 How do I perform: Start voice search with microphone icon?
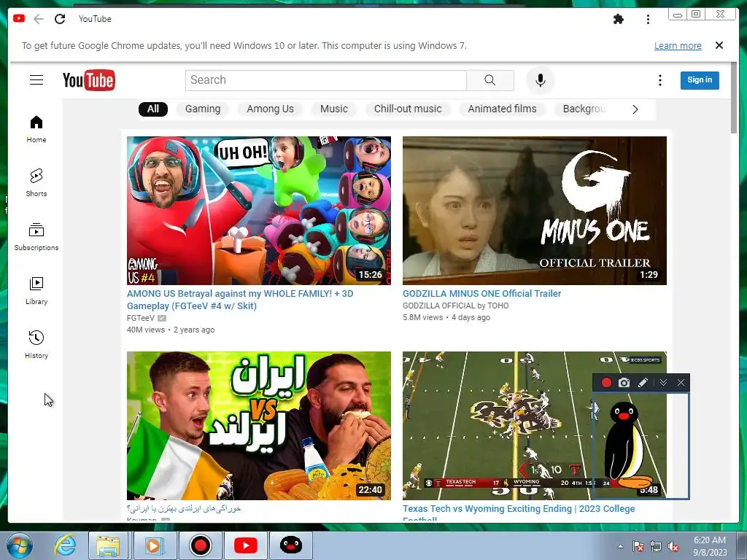tap(541, 80)
